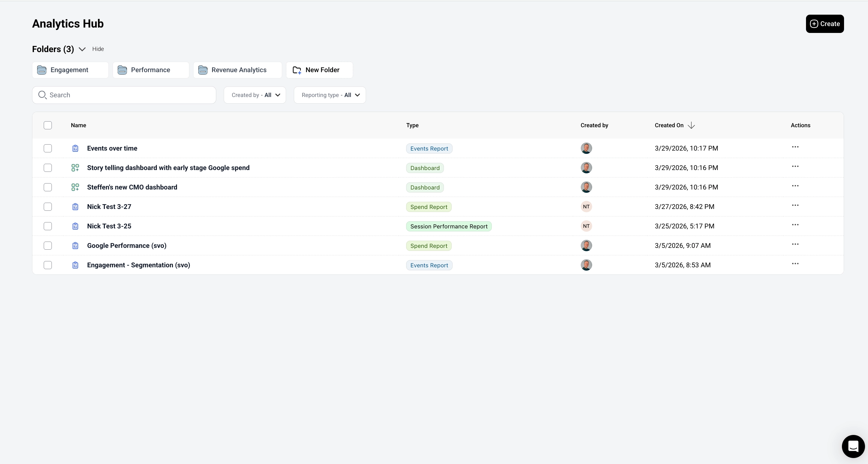The height and width of the screenshot is (464, 868).
Task: Open the Engagement folder
Action: [x=70, y=70]
